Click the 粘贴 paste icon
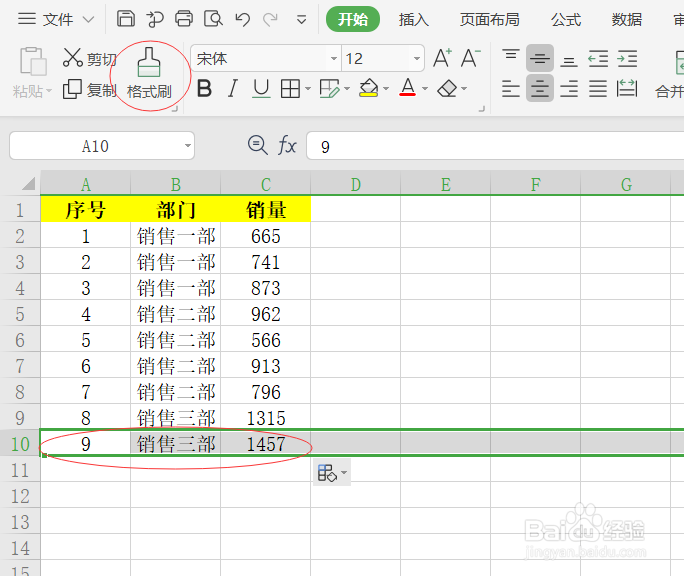The image size is (684, 576). click(33, 61)
